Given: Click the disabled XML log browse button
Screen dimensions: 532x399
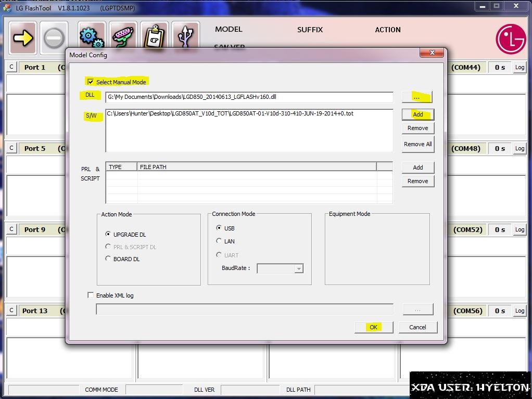Looking at the screenshot, I should (x=417, y=310).
